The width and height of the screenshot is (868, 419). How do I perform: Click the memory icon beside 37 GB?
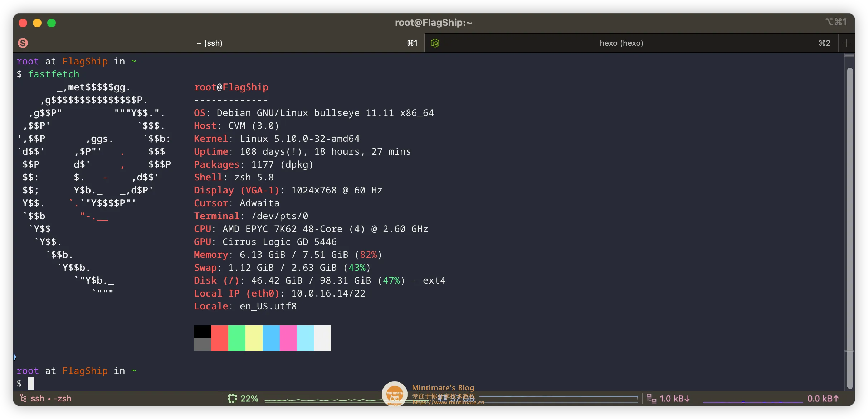pos(442,398)
